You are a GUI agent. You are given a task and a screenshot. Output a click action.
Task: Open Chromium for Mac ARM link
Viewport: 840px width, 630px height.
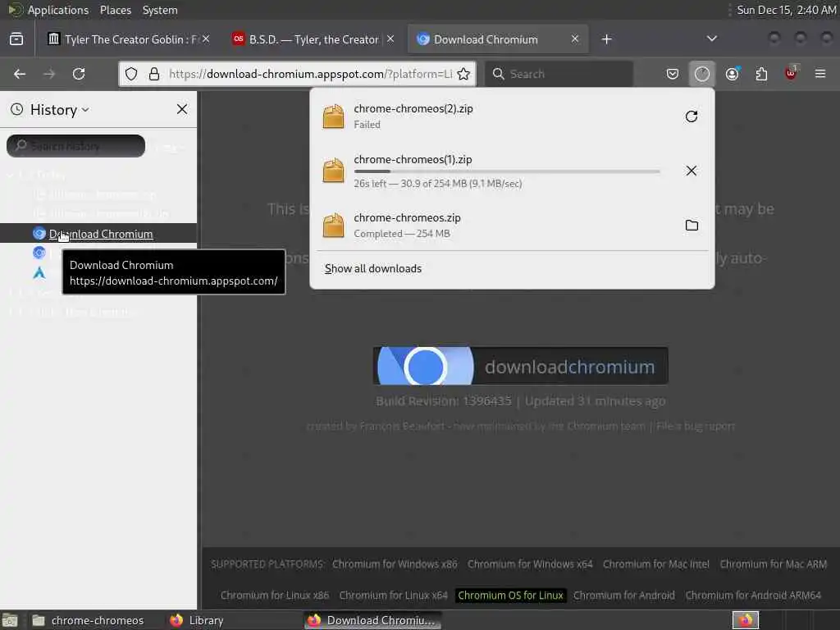coord(773,564)
